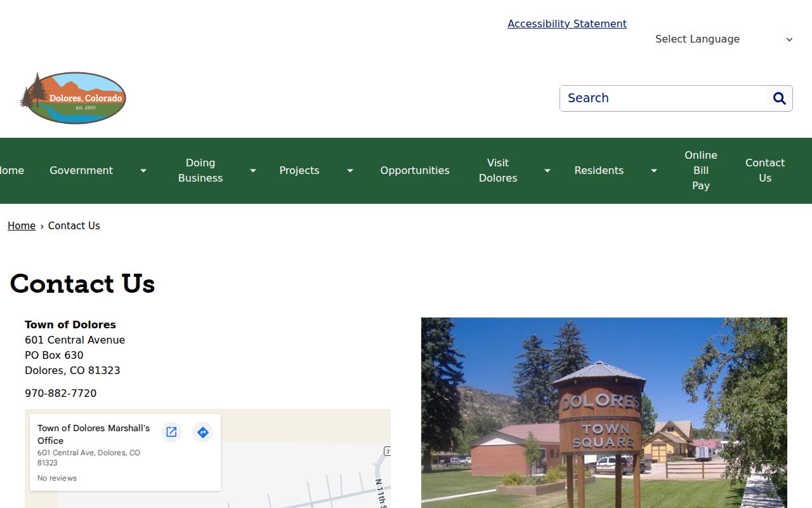Open the Doing Business menu item
812x508 pixels.
click(200, 171)
